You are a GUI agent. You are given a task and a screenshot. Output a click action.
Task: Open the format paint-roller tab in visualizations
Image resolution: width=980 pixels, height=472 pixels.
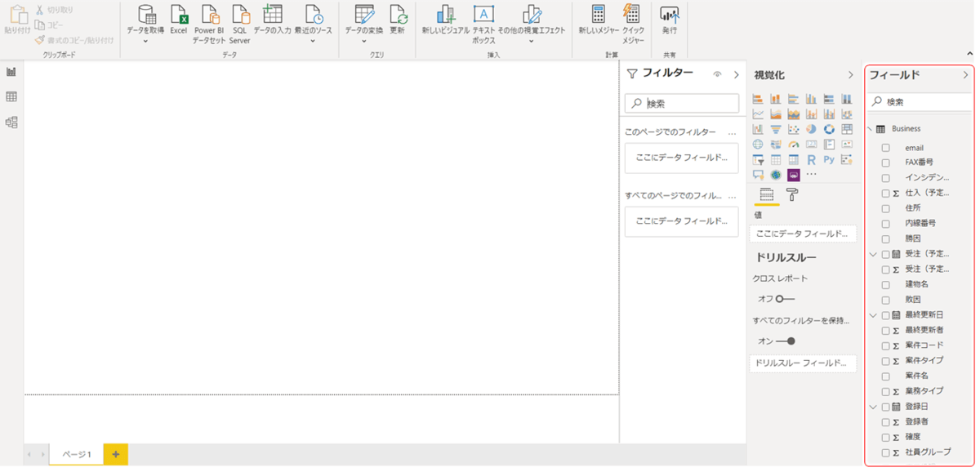pos(791,194)
